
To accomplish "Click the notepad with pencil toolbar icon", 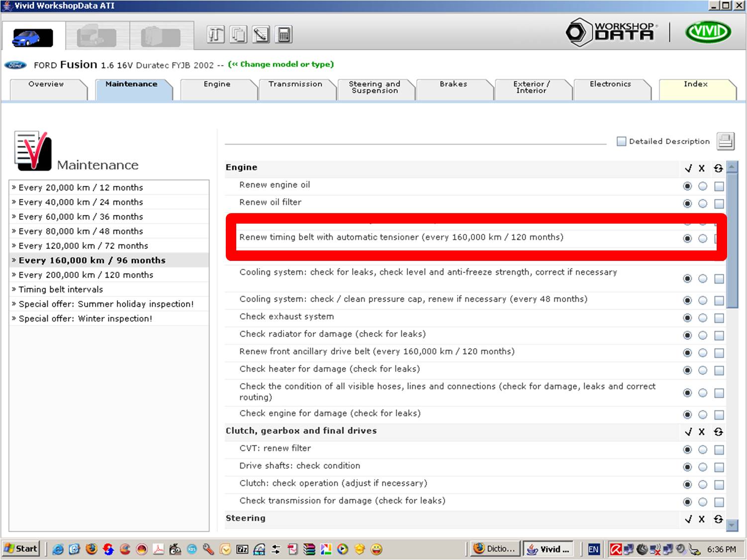I will tap(261, 35).
